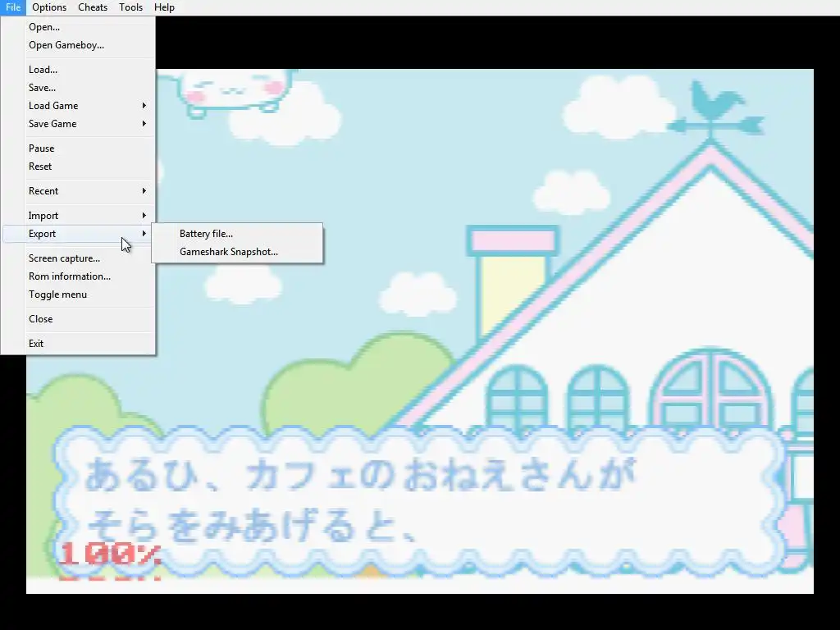Click the File menu in menu bar
Image resolution: width=840 pixels, height=630 pixels.
13,7
